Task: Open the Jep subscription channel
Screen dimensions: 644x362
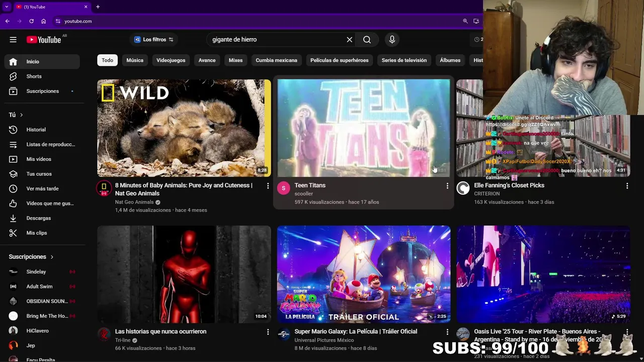Action: click(42, 345)
